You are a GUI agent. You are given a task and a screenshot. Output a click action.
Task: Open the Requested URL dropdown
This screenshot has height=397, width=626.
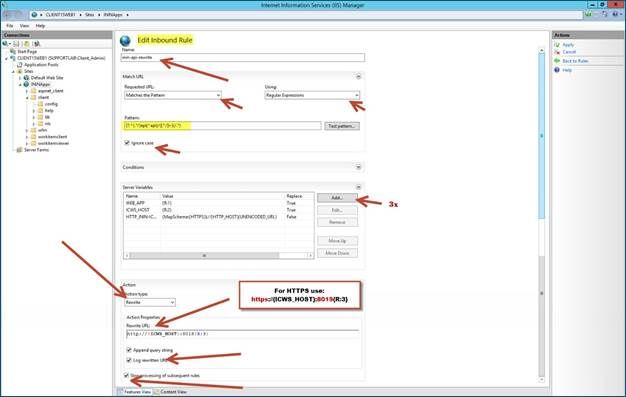[172, 95]
